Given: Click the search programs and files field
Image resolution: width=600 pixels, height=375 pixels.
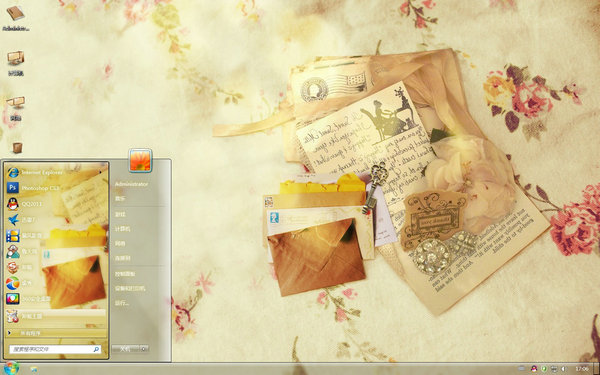Looking at the screenshot, I should pos(55,349).
